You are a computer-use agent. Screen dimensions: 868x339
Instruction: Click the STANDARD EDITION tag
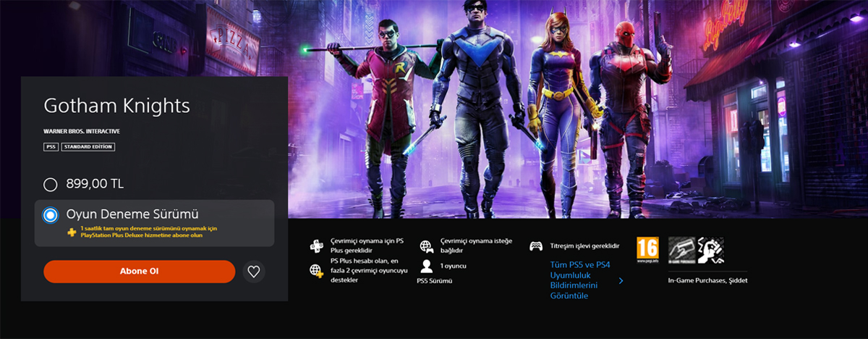click(x=88, y=146)
